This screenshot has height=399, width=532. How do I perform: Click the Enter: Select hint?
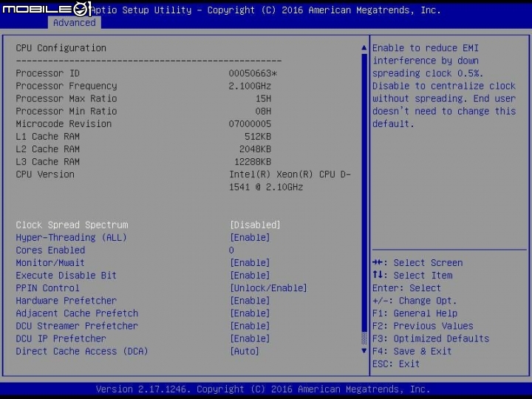tap(406, 288)
